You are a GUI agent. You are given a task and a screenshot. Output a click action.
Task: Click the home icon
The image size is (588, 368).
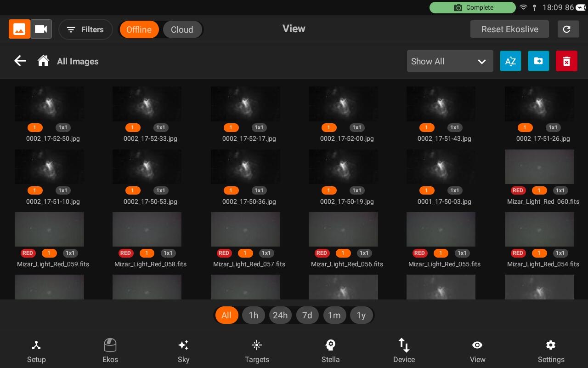click(43, 61)
